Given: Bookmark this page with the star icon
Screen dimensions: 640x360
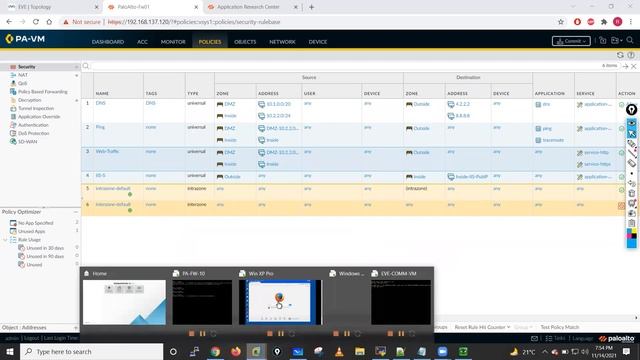Looking at the screenshot, I should pyautogui.click(x=561, y=22).
